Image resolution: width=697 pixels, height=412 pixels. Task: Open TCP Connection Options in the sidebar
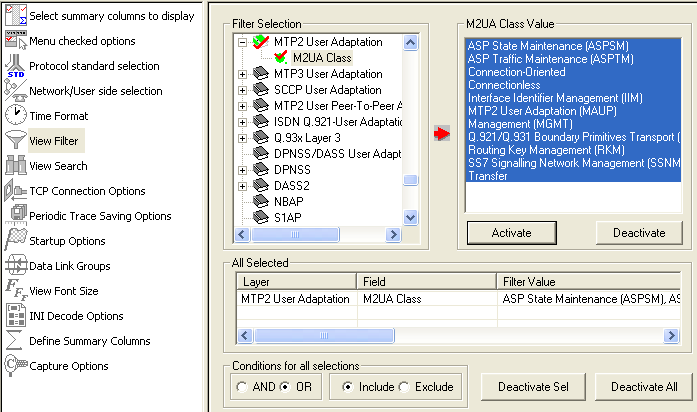[87, 191]
